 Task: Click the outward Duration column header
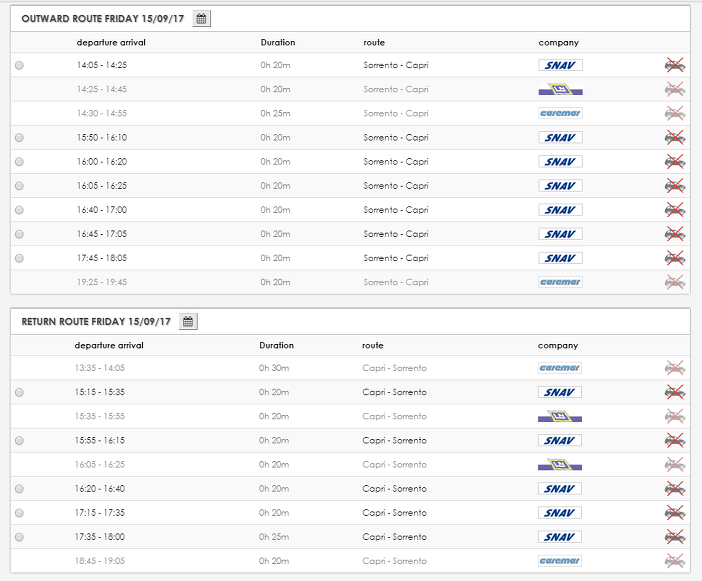tap(278, 43)
